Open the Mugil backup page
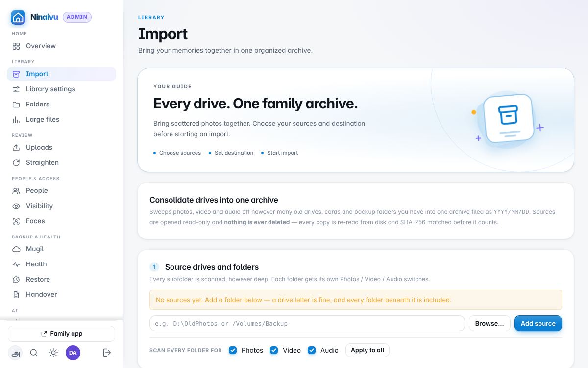Screen dimensions: 588x368 pyautogui.click(x=61, y=249)
